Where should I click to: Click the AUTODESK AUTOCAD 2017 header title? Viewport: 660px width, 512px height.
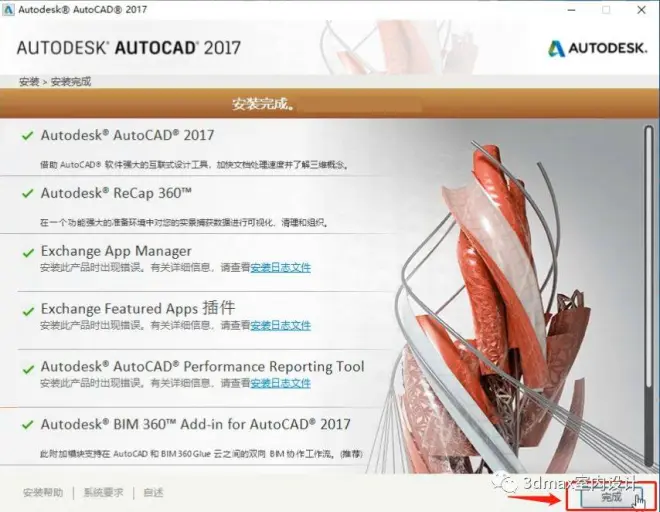(x=129, y=48)
